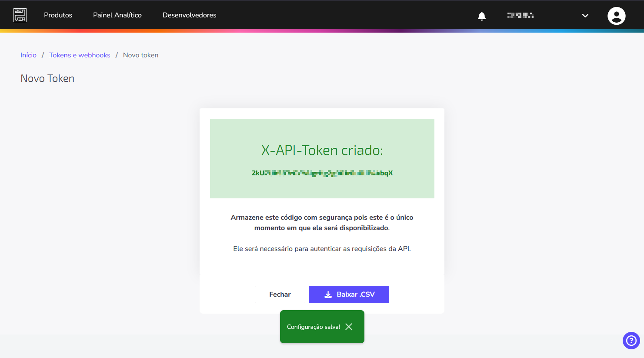Viewport: 644px width, 358px height.
Task: Dismiss the Configuração salva toast
Action: [x=349, y=327]
